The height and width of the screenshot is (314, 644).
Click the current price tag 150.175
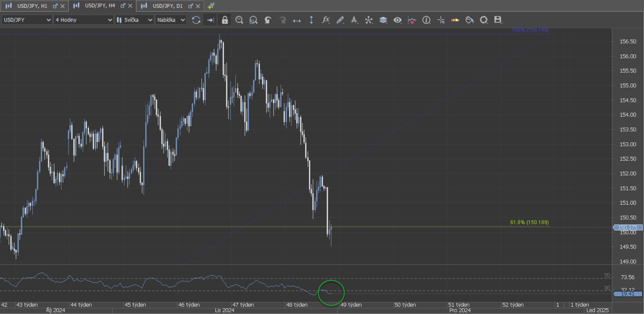pos(628,227)
